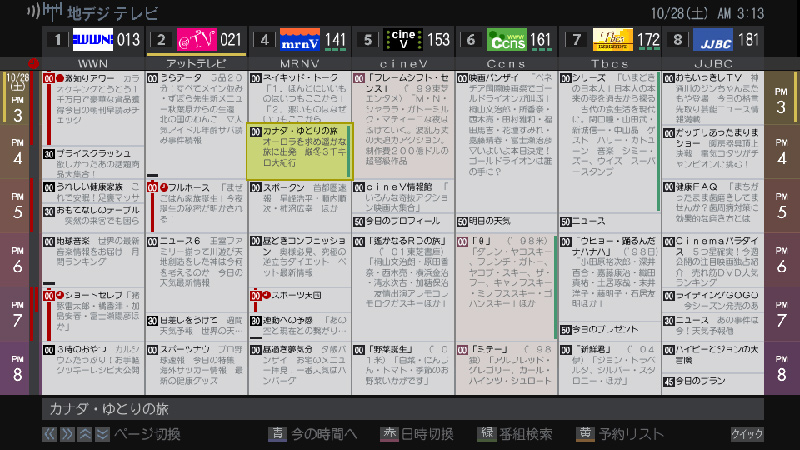
Task: Select the スポークン program on MRNV
Action: coord(300,206)
